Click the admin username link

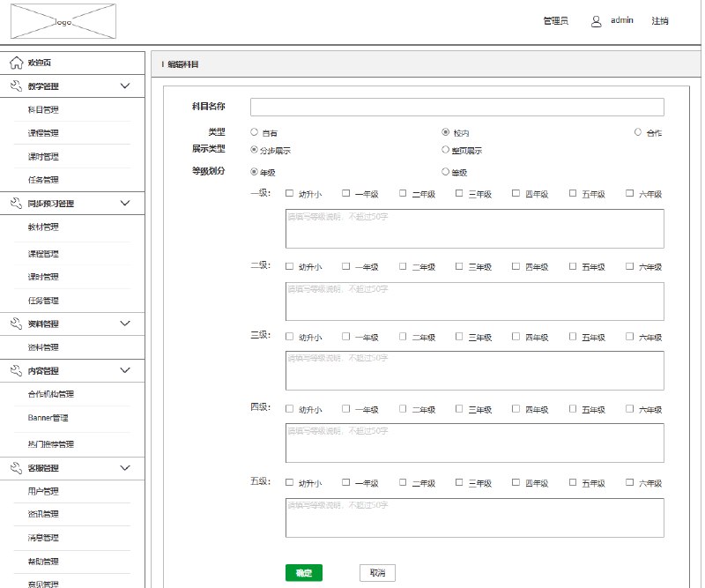(622, 20)
